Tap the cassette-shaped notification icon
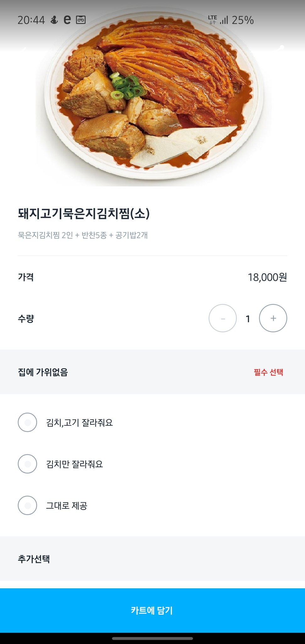Viewport: 305px width, 644px height. (x=81, y=20)
